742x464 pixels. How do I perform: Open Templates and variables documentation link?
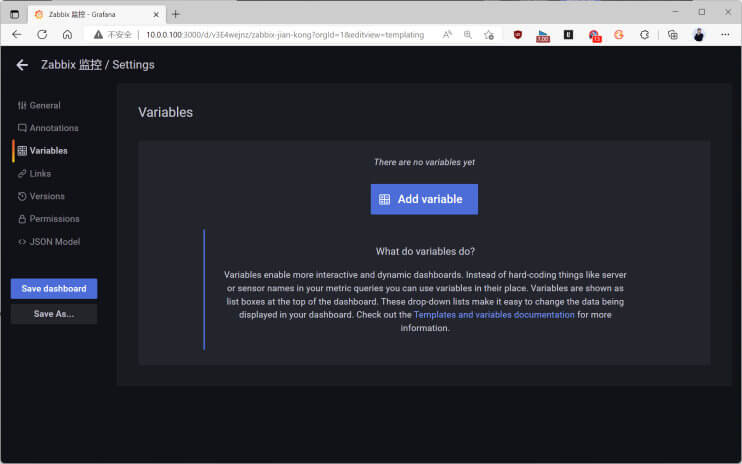(494, 315)
